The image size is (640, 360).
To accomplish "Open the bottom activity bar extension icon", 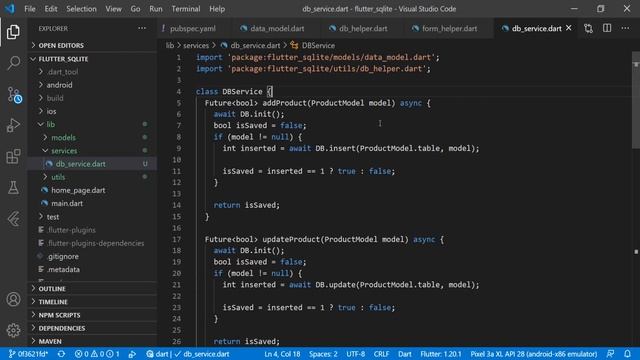I will 13,219.
